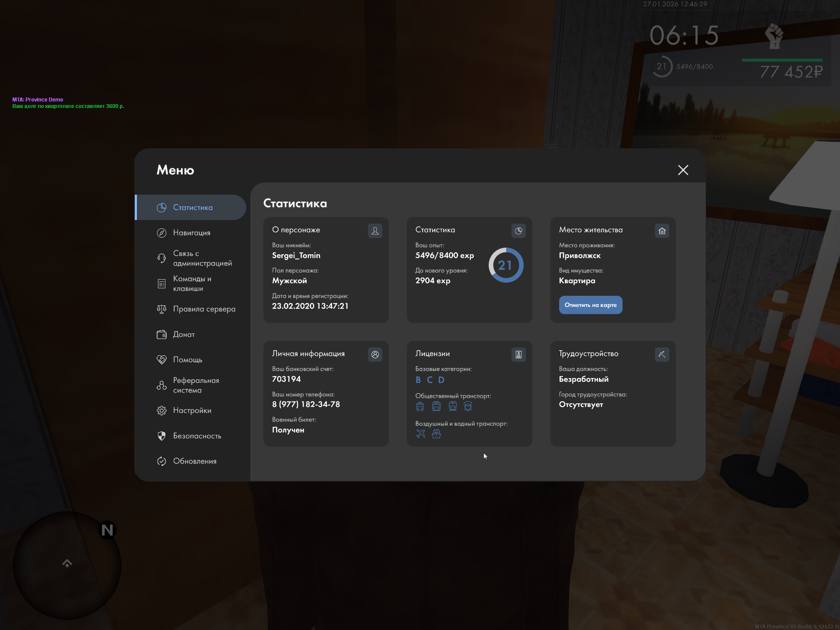Click the hammer icon in Трудоустройство card
The image size is (840, 630).
662,354
